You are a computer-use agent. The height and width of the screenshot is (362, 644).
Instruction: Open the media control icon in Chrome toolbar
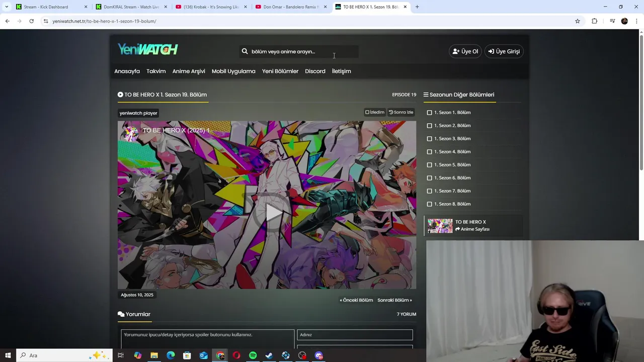[x=612, y=21]
